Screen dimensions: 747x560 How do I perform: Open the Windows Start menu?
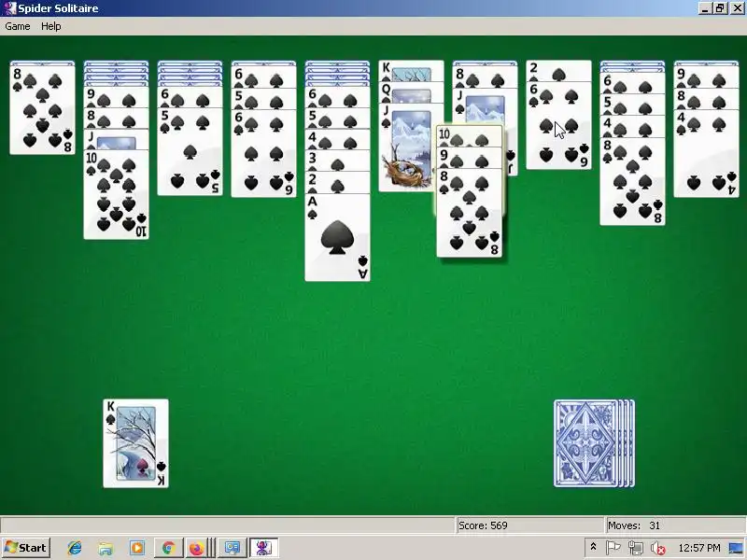26,548
